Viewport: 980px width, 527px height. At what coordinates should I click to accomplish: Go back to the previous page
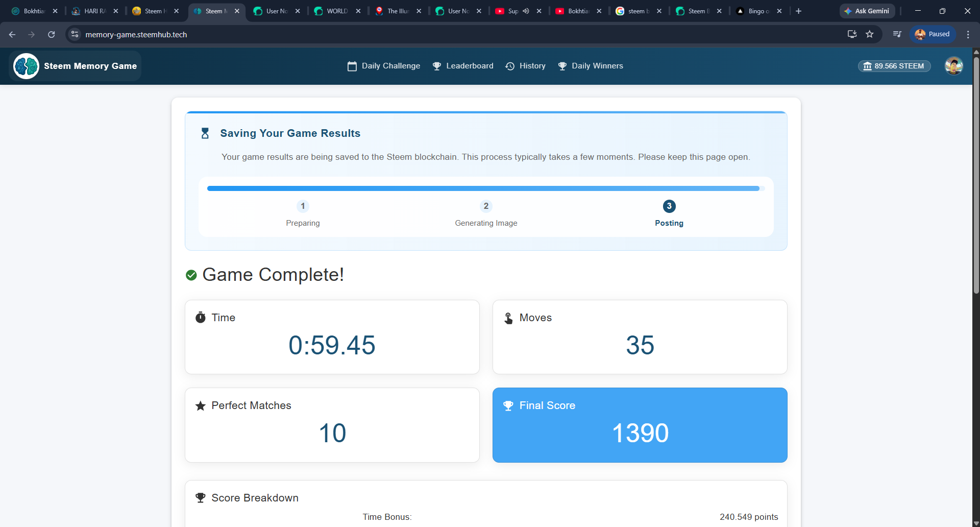pos(12,34)
